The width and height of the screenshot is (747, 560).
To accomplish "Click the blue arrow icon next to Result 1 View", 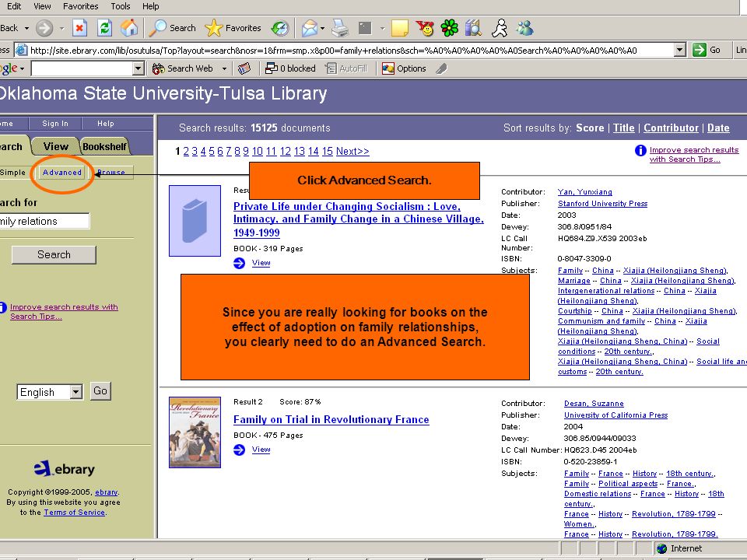I will [x=239, y=263].
